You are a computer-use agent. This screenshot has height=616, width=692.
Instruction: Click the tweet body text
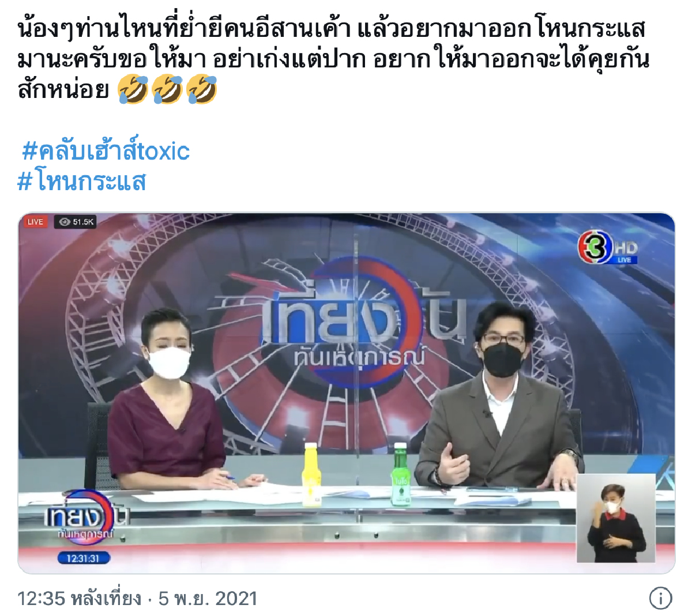tap(333, 59)
